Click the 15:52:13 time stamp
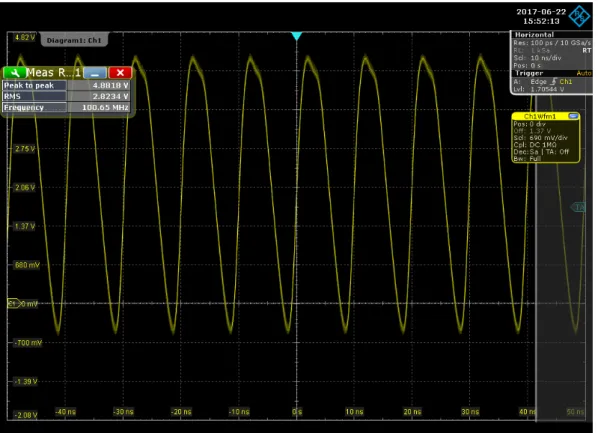This screenshot has height=433, width=598. coord(541,21)
